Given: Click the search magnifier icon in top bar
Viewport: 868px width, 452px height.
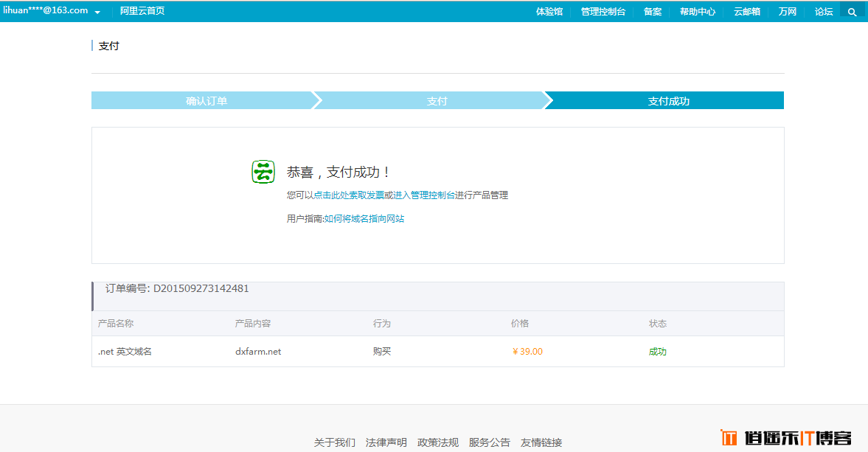Looking at the screenshot, I should coord(852,12).
